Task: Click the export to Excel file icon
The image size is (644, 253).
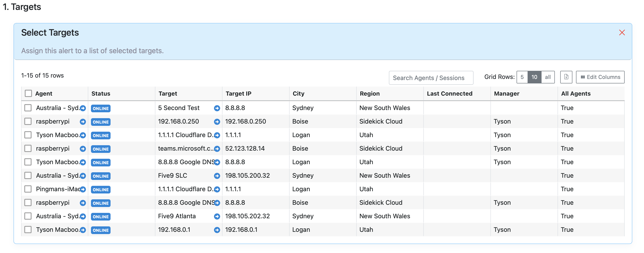Action: [566, 77]
